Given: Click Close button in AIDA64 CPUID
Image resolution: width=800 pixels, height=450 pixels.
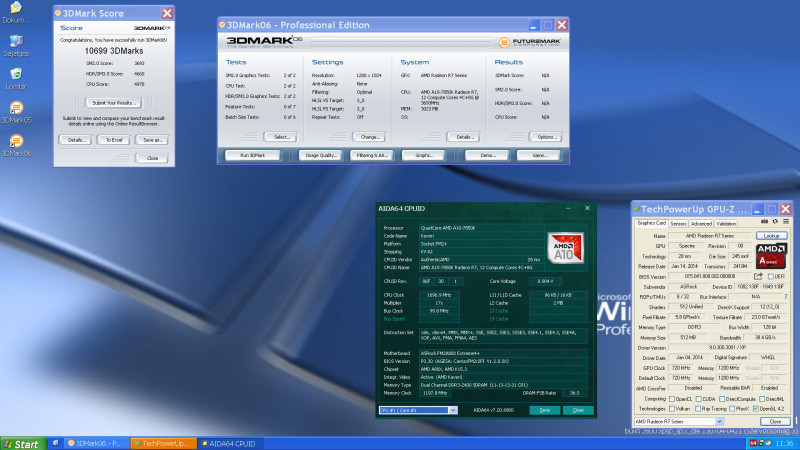Looking at the screenshot, I should coord(578,410).
